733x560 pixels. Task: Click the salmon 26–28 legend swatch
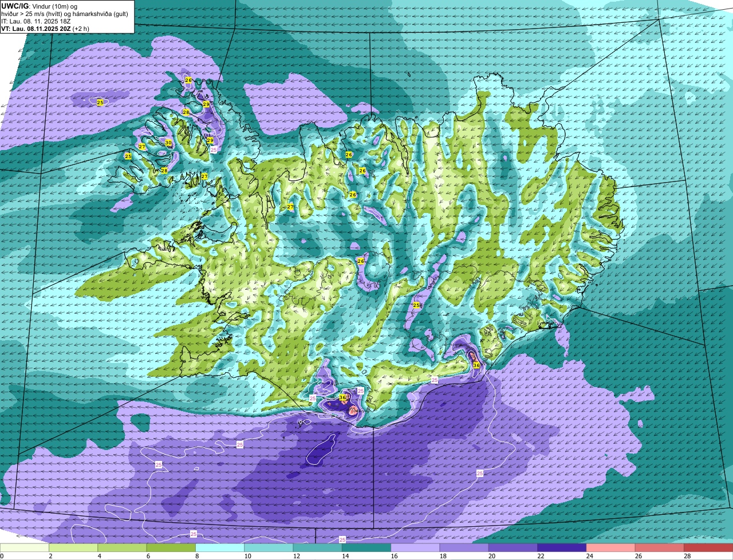click(x=660, y=548)
